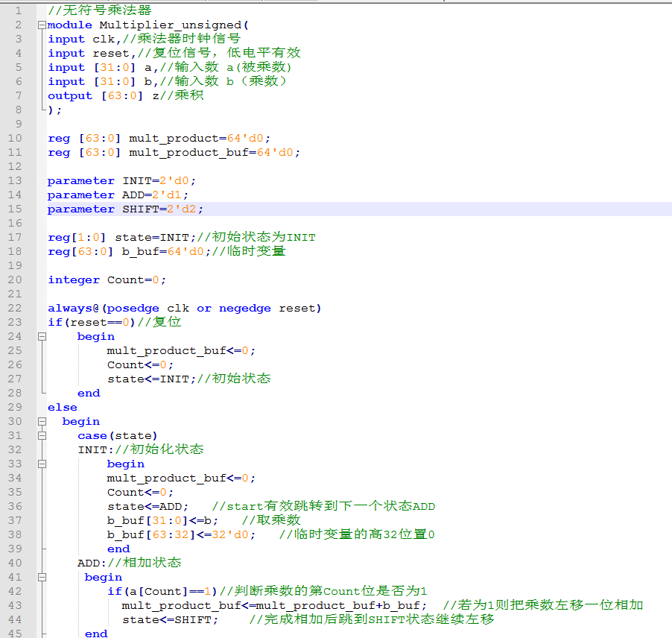
Task: Collapse the begin block fold on line 24
Action: 42,337
